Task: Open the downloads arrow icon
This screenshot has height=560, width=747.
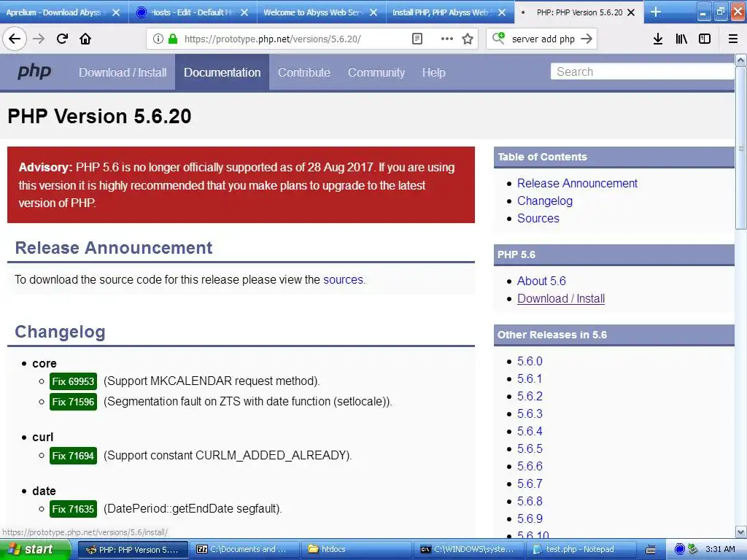Action: pyautogui.click(x=657, y=39)
